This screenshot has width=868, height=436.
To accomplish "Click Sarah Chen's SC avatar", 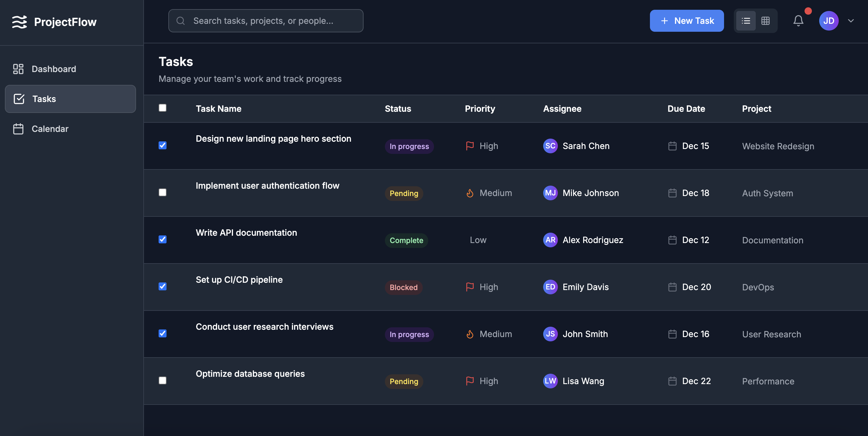I will pos(550,146).
